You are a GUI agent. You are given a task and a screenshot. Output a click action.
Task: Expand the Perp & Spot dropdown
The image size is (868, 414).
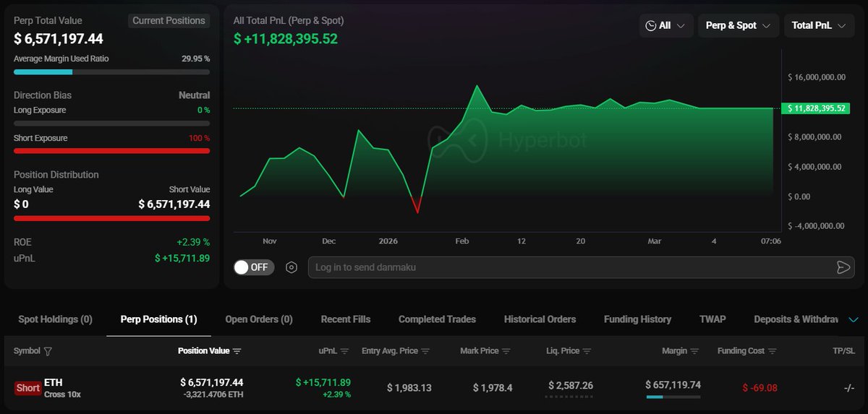pos(739,25)
